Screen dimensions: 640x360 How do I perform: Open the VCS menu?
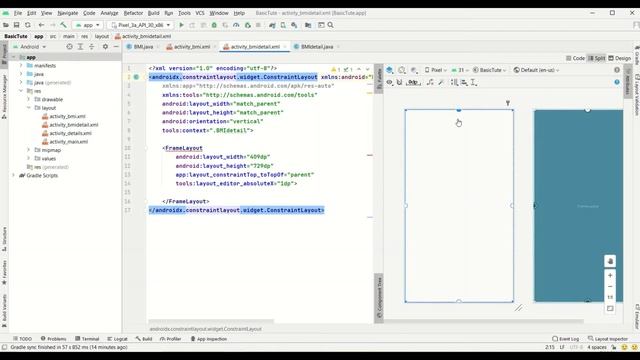(x=200, y=13)
